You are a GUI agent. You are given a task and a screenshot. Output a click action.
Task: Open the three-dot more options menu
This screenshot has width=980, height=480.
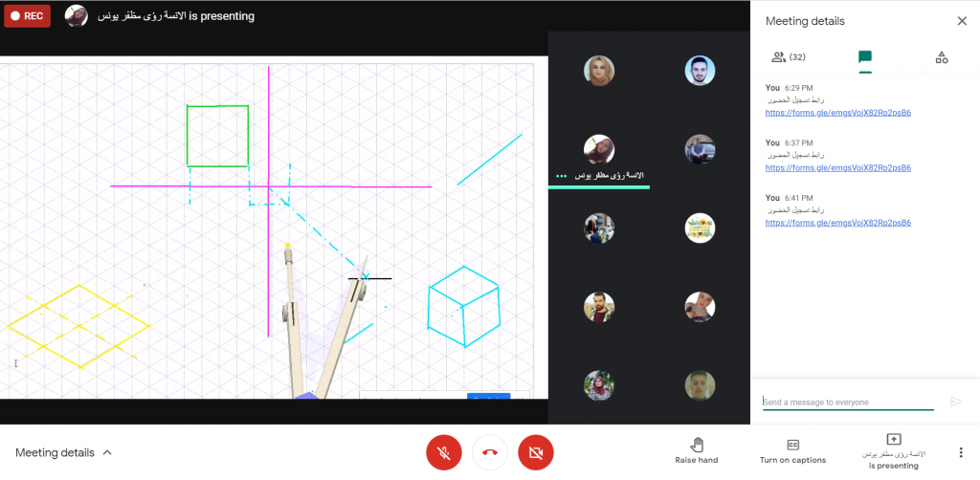point(961,452)
